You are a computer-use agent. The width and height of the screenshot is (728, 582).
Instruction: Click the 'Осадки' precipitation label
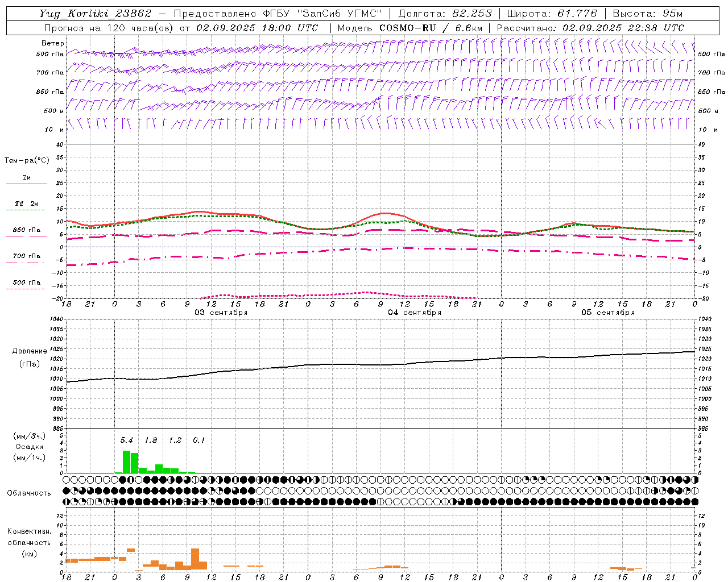29,447
